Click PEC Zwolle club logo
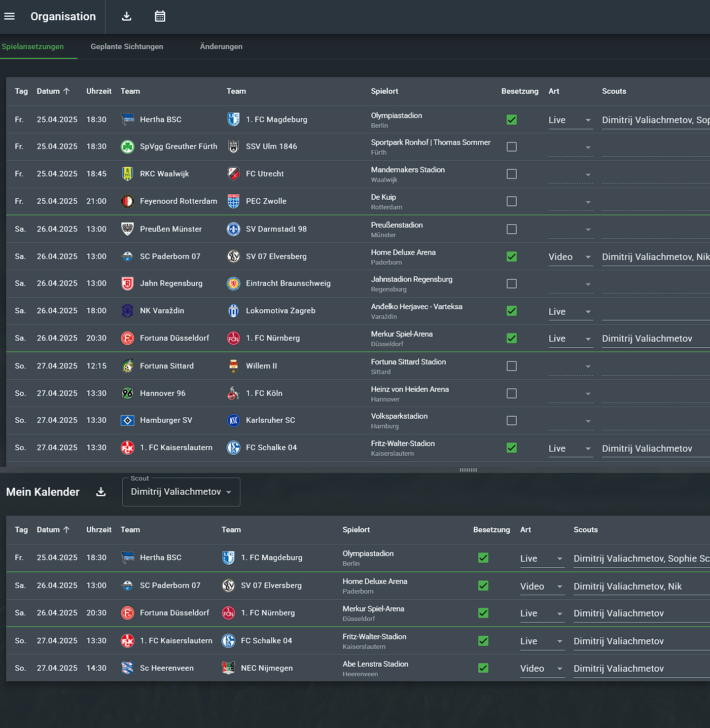 tap(233, 201)
